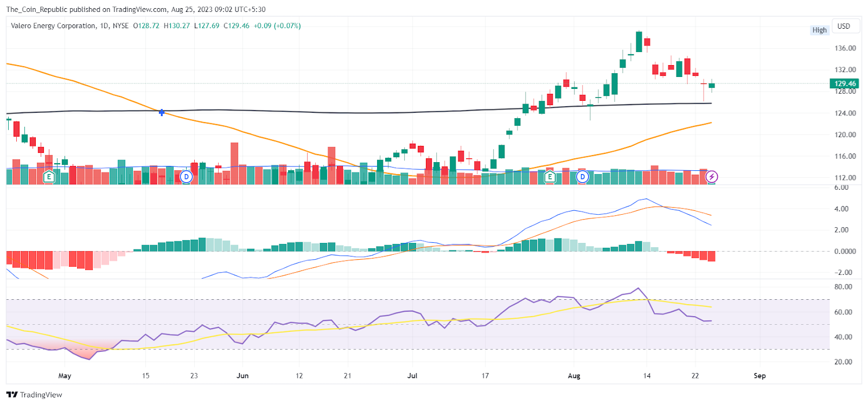868x405 pixels.
Task: Click the 23 date label on the time axis
Action: coord(194,376)
